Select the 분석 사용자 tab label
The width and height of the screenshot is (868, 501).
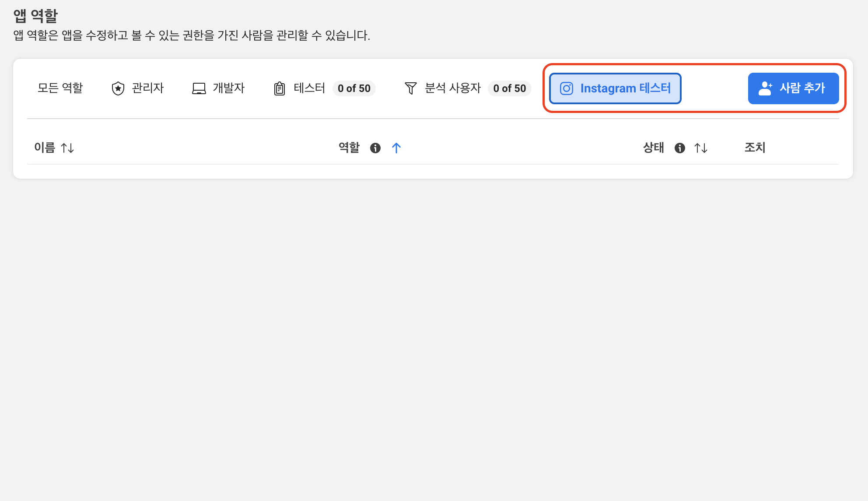click(453, 88)
